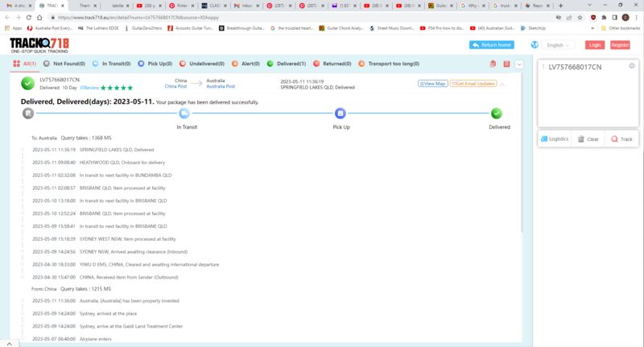The image size is (644, 347).
Task: Open the China Post carrier link
Action: 175,86
